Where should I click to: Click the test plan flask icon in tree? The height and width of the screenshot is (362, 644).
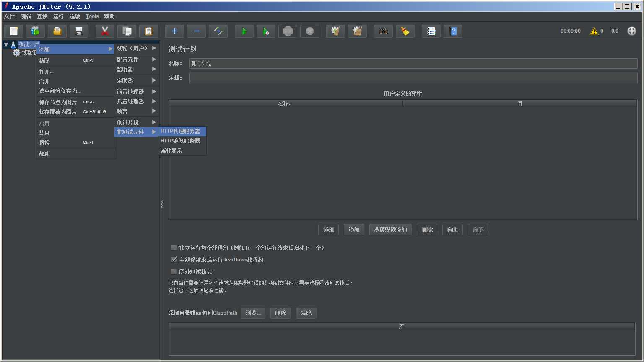(13, 44)
